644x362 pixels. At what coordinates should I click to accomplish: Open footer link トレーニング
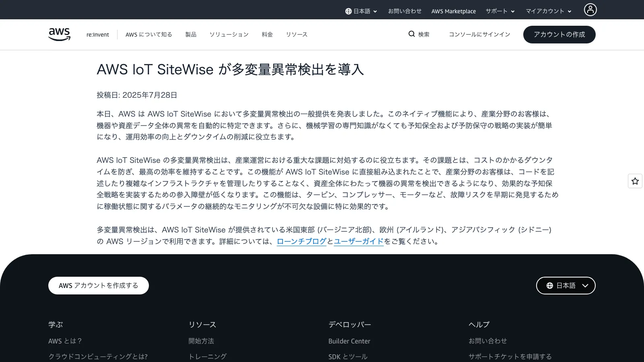pyautogui.click(x=208, y=356)
